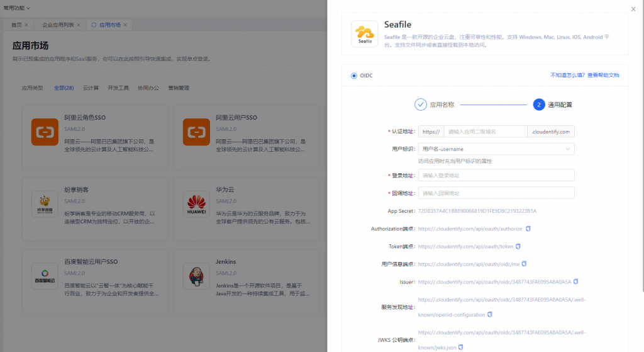Copy the Authorization endpoint URL
The image size is (644, 352).
(528, 229)
